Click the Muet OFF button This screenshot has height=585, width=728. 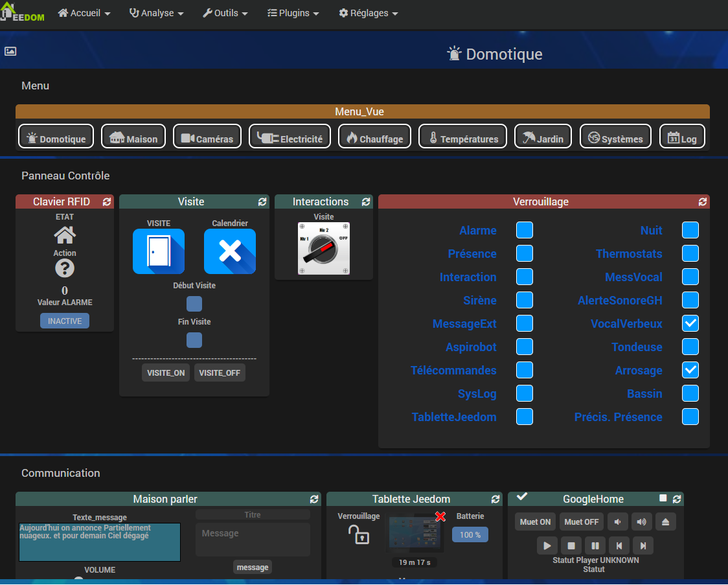(581, 522)
